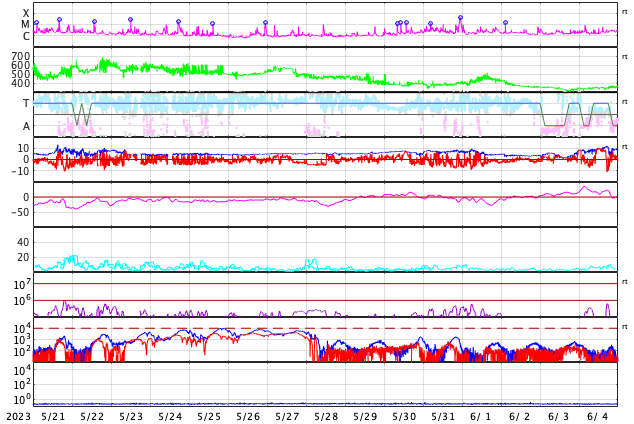Click the '10^0' axis value in the bottom panel

[x=21, y=399]
